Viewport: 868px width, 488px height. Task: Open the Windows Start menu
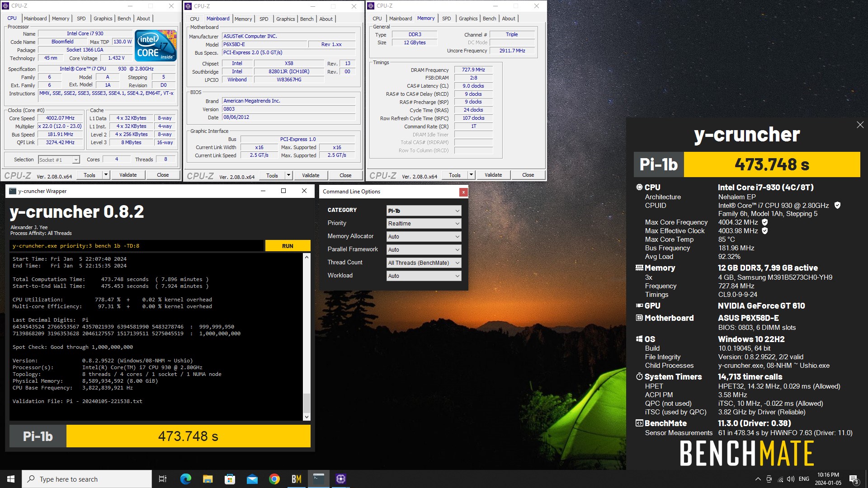[x=11, y=479]
